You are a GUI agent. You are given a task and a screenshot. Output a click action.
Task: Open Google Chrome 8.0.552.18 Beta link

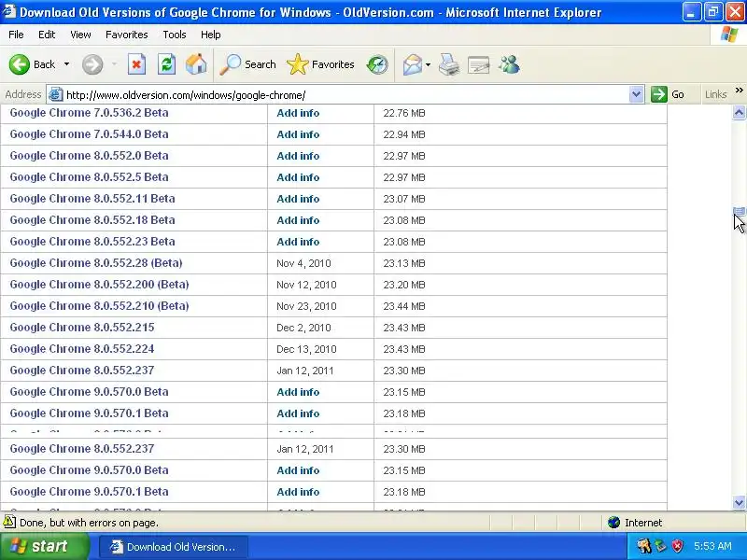click(92, 220)
